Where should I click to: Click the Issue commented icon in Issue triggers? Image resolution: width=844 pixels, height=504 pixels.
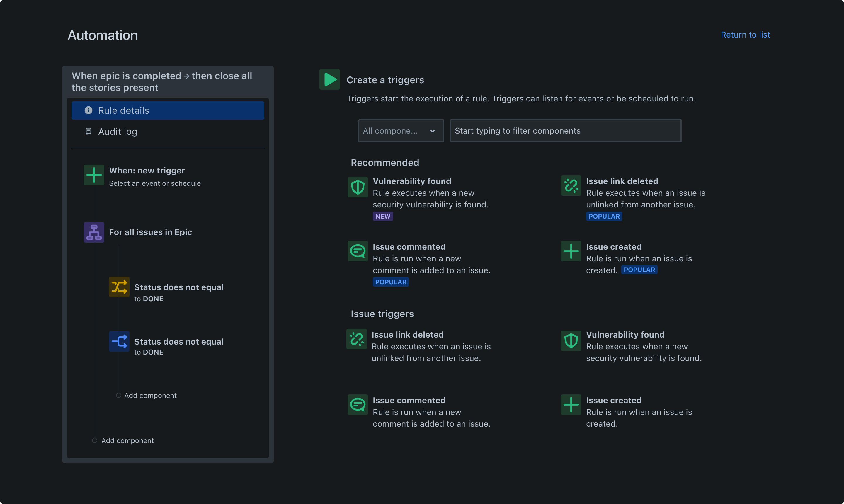(x=358, y=404)
